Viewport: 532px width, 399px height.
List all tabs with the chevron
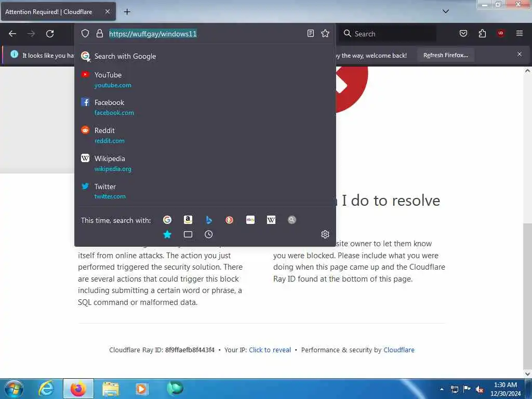(x=445, y=11)
